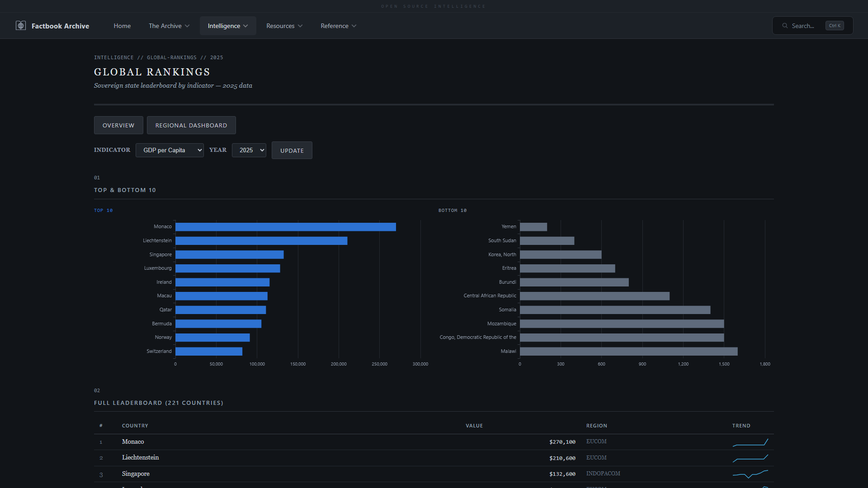Click Monaco's trend sparkline
The image size is (868, 488).
(750, 442)
